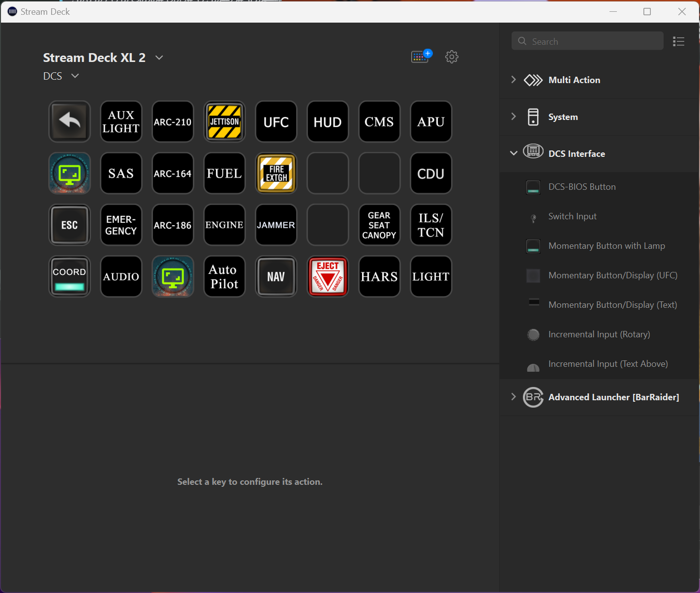The height and width of the screenshot is (593, 700).
Task: Expand the Multi Action category
Action: click(x=514, y=80)
